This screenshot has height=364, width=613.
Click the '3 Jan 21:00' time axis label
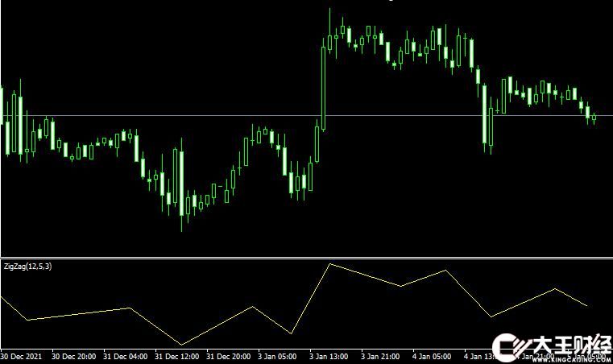[380, 357]
